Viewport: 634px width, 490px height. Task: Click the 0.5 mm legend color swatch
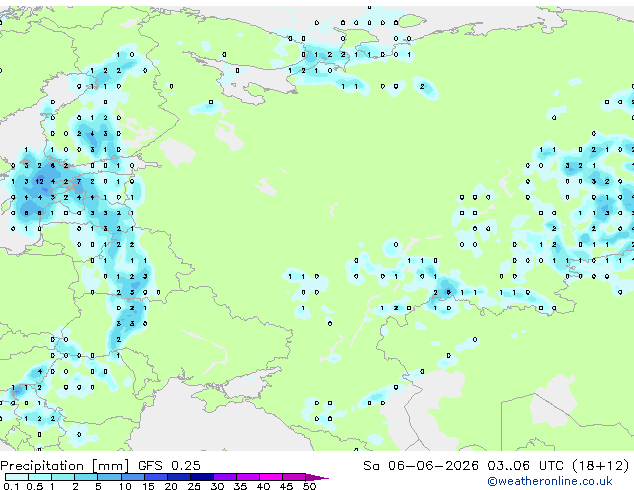(40, 477)
